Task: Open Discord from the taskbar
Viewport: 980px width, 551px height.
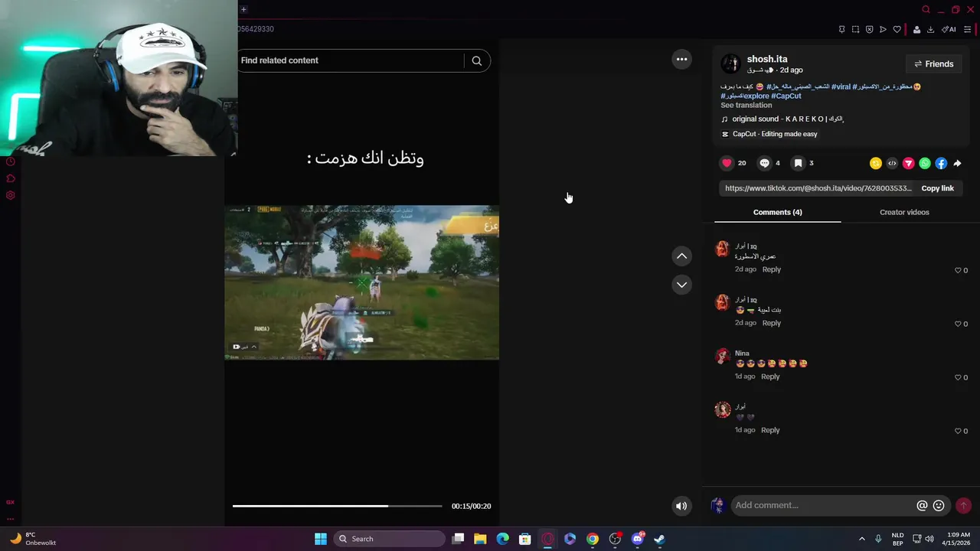Action: (x=637, y=539)
